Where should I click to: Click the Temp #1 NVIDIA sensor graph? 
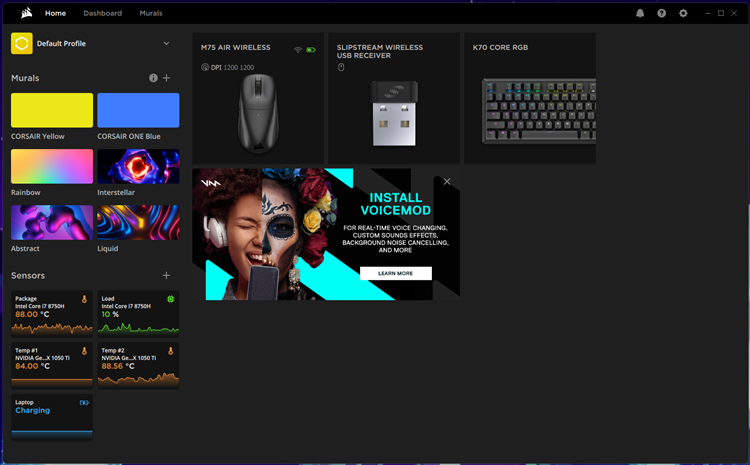pyautogui.click(x=52, y=382)
